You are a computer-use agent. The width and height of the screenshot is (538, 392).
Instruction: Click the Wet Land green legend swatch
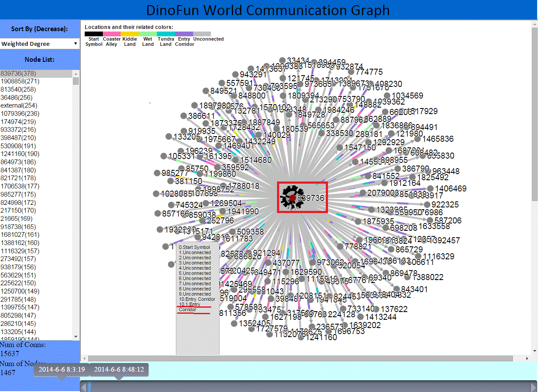(148, 34)
